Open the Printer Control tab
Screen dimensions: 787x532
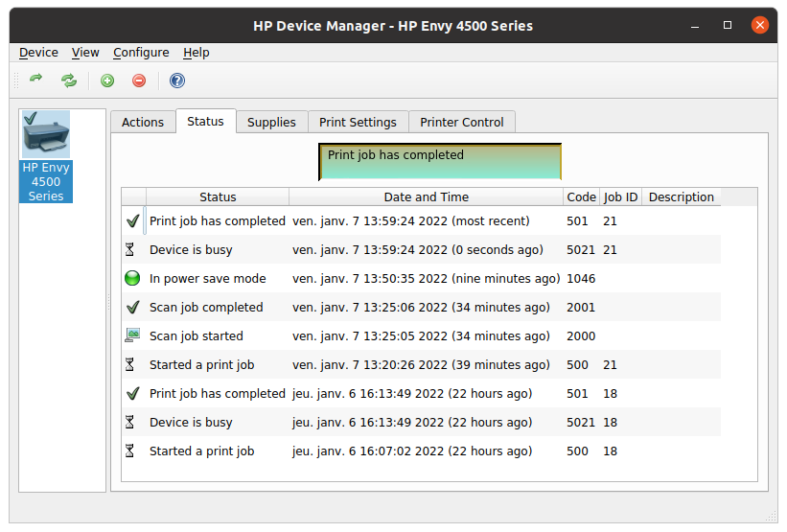pos(461,122)
